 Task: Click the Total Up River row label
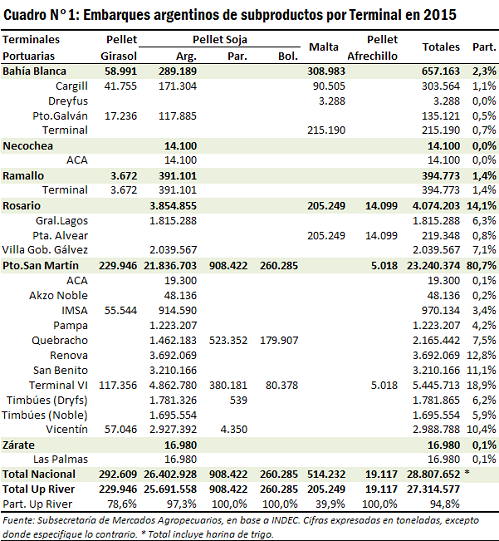point(39,489)
